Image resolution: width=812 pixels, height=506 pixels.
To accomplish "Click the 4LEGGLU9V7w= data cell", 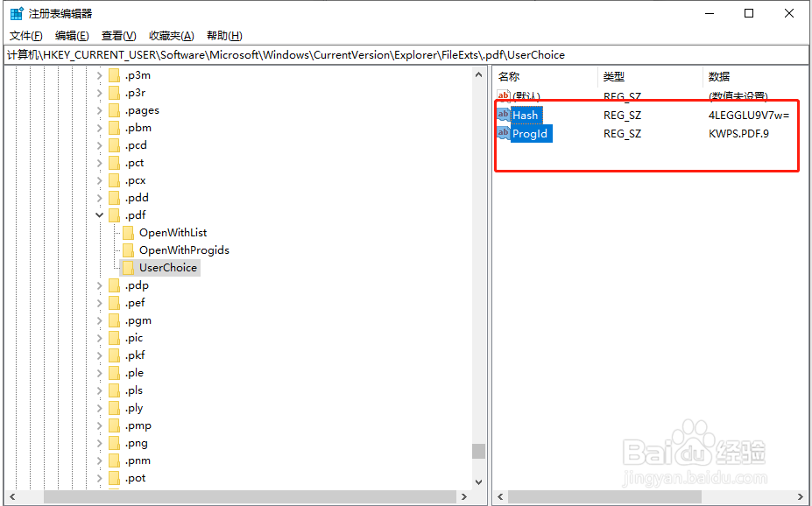I will pos(749,116).
